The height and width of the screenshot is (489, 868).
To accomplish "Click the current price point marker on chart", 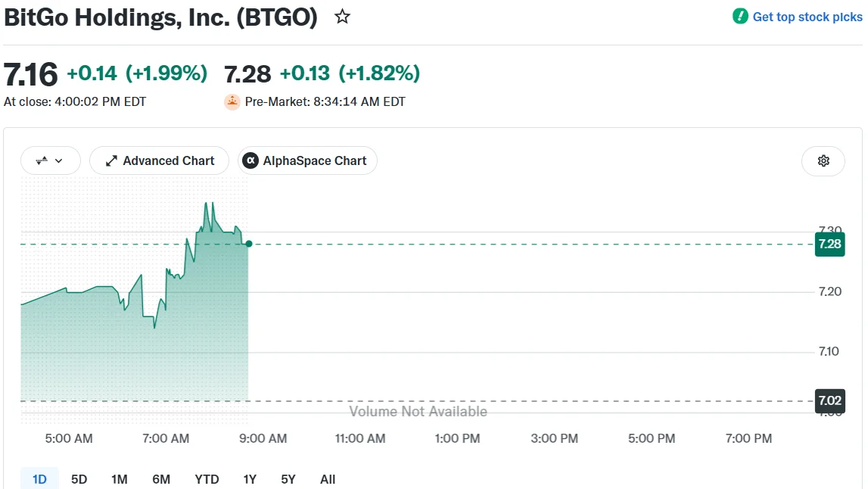I will click(x=249, y=244).
